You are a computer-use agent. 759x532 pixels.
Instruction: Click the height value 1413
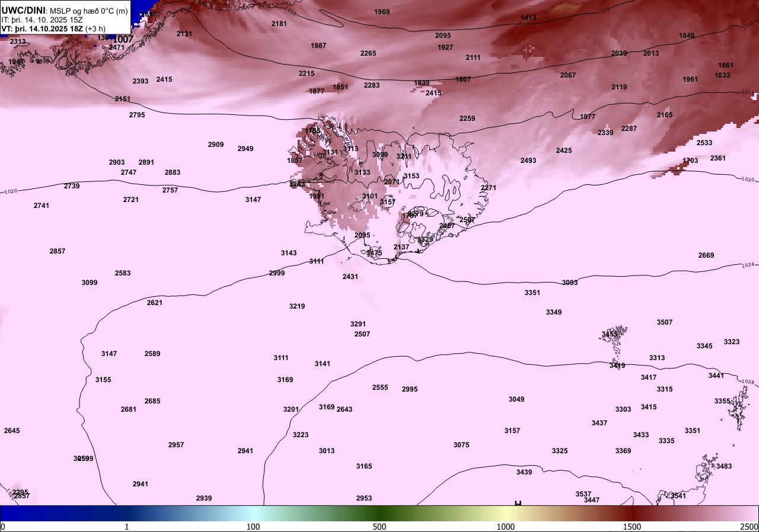(528, 18)
